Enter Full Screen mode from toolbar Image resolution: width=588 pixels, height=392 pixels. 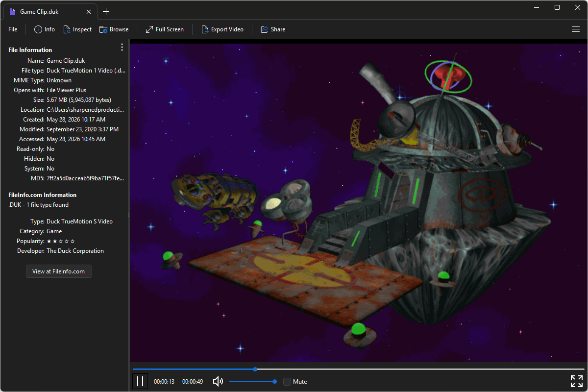click(x=165, y=29)
